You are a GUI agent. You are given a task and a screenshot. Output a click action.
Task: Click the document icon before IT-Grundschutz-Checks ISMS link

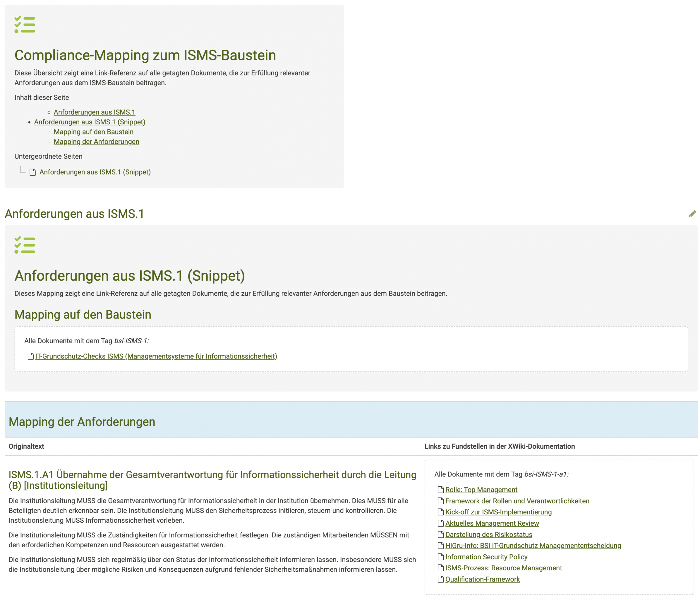click(x=30, y=356)
